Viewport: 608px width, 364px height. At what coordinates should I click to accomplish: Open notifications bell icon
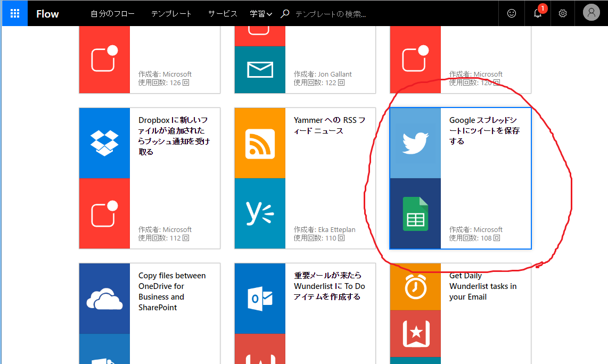(x=537, y=13)
